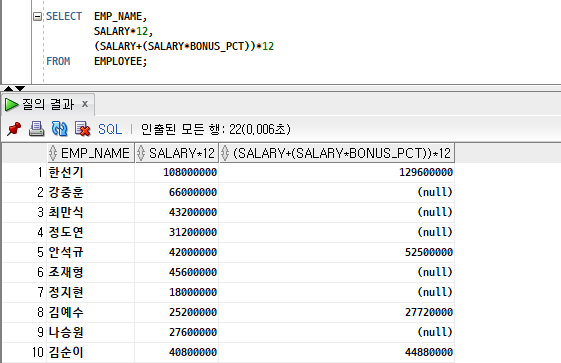Click the FROM keyword in the editor
The height and width of the screenshot is (363, 561).
[x=58, y=62]
